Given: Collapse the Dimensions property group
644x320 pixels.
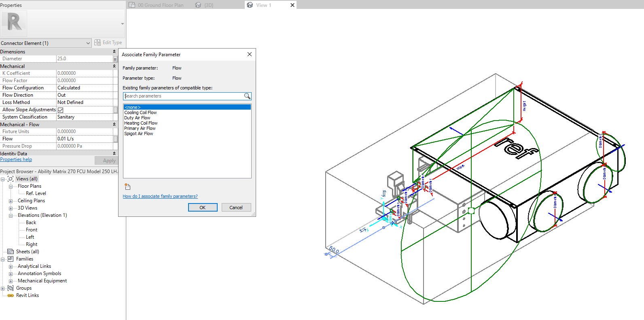Looking at the screenshot, I should pos(114,52).
